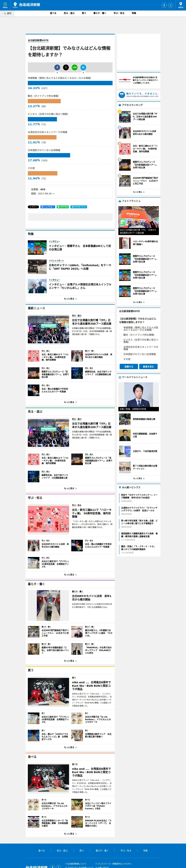Select the その他 radio option
The image size is (186, 868).
pos(121,359)
